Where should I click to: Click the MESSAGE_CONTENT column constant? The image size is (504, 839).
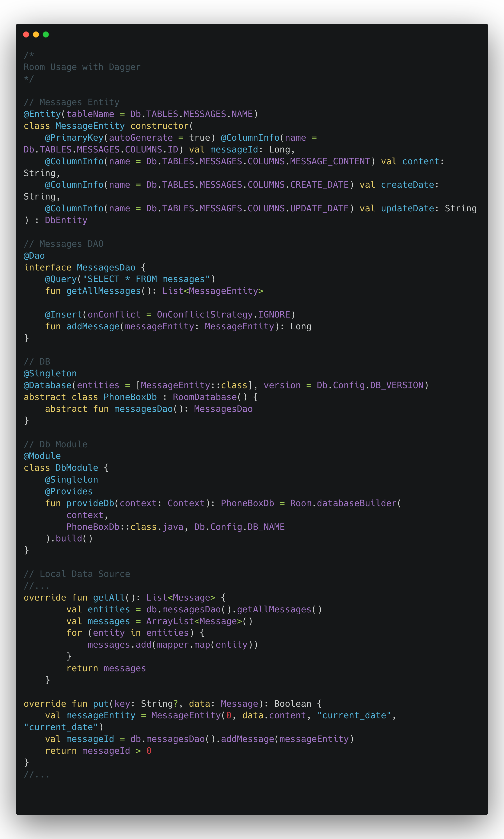point(330,161)
